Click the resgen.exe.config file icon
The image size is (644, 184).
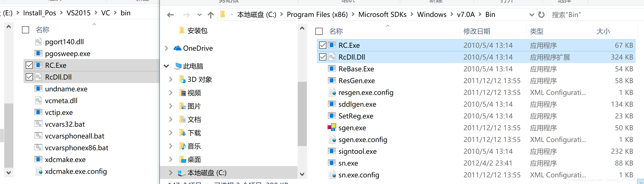pos(332,92)
